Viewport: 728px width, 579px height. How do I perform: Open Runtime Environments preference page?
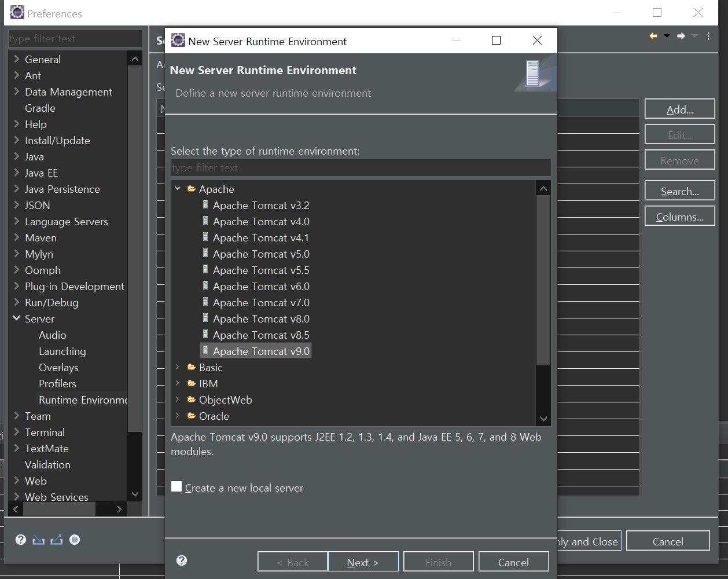[x=83, y=400]
